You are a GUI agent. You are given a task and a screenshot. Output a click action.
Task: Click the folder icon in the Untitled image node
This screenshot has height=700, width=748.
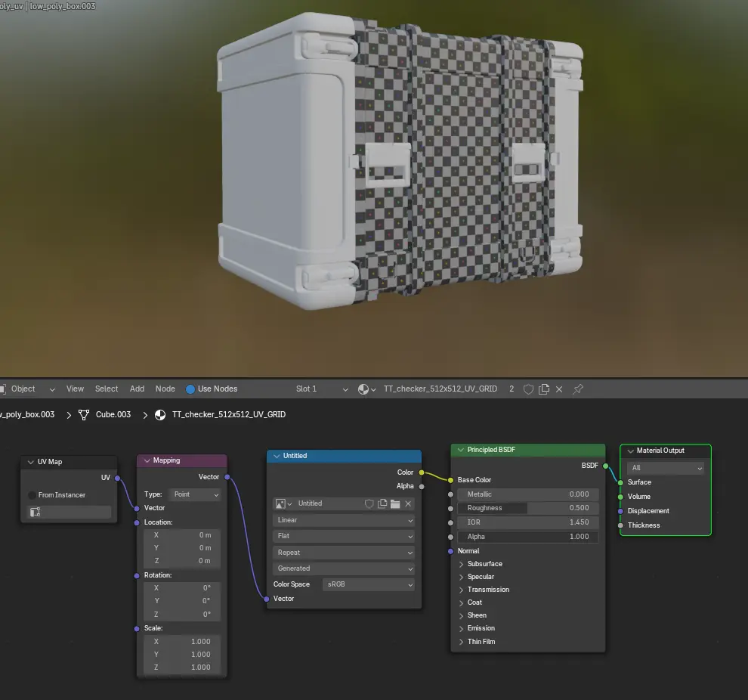(x=395, y=503)
